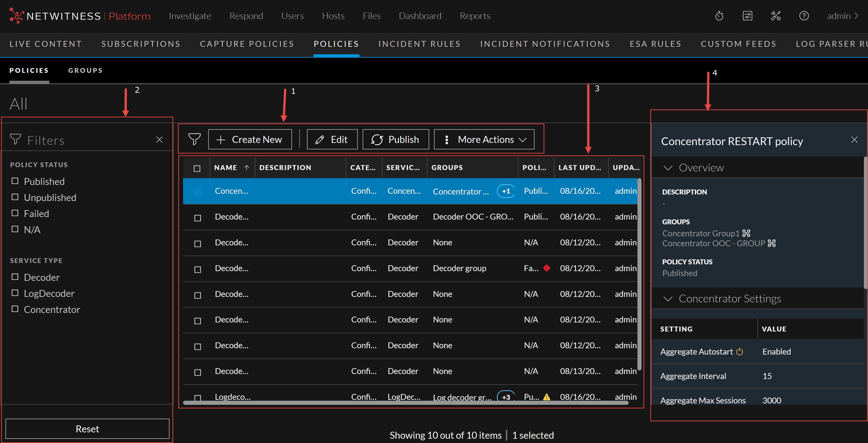This screenshot has width=868, height=443.
Task: Open the jobs stopwatch icon in header
Action: click(x=719, y=16)
